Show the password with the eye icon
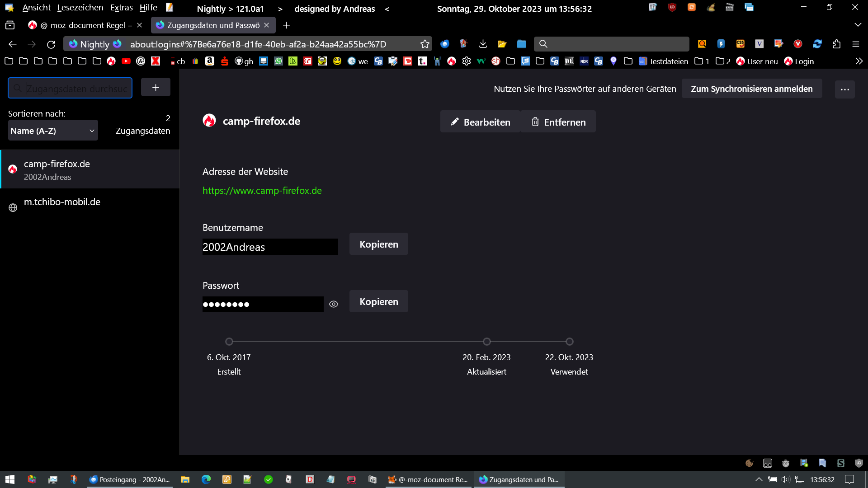 (x=334, y=304)
